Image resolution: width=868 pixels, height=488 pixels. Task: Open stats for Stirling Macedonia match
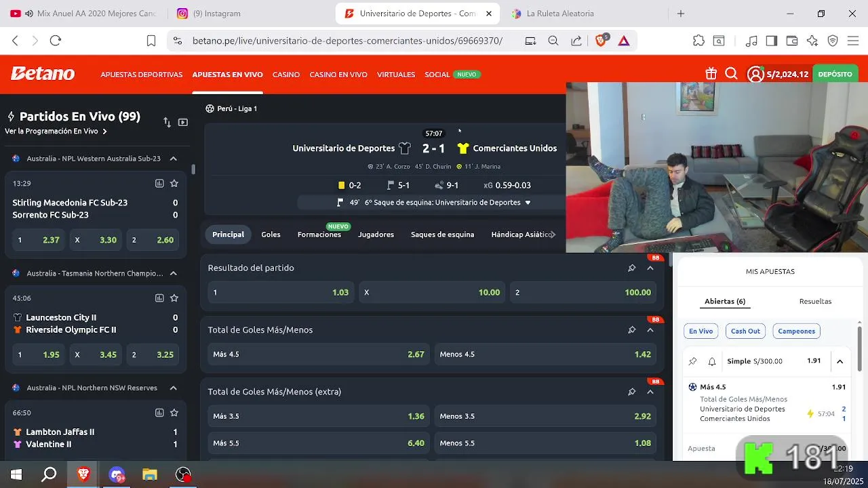(x=159, y=184)
